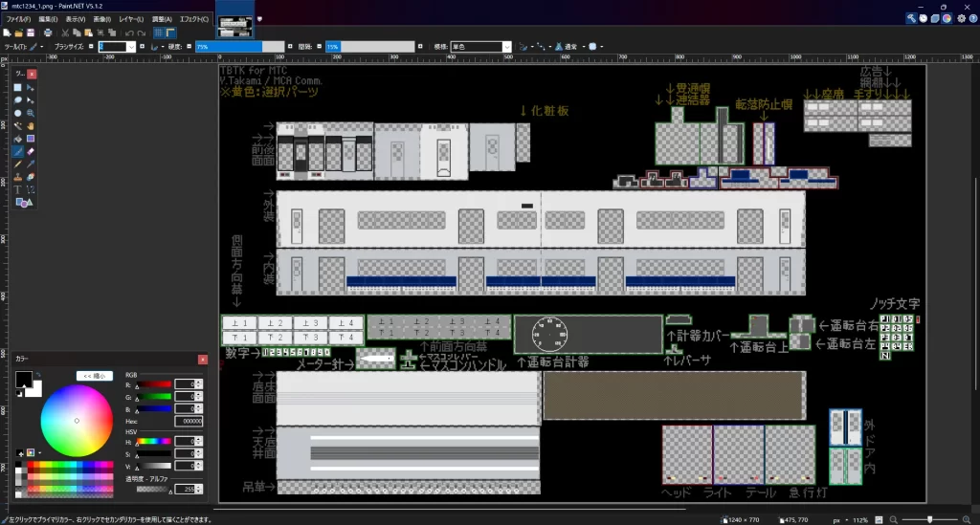Open the fill style 単色 dropdown

[x=507, y=46]
